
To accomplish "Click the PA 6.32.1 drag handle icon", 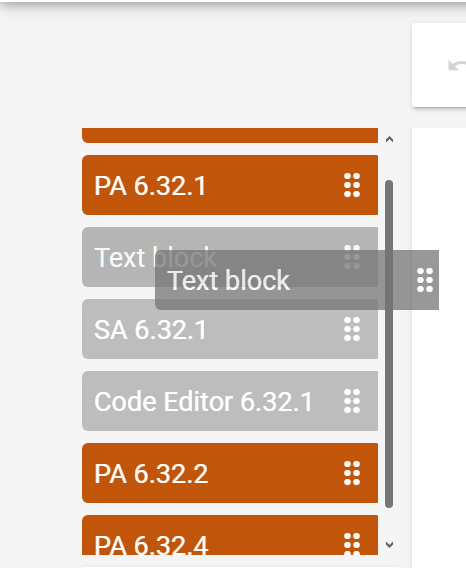I will (x=352, y=185).
